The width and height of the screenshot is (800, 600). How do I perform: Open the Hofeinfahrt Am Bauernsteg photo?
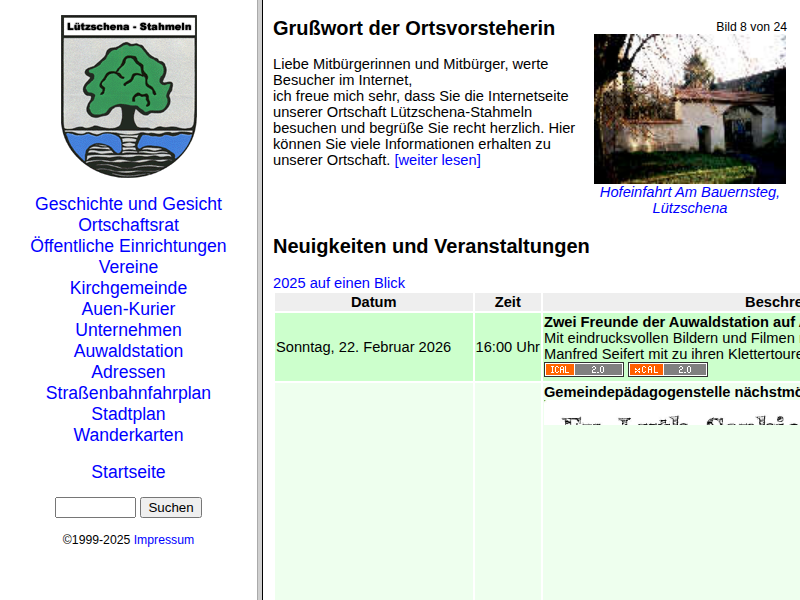pyautogui.click(x=689, y=109)
